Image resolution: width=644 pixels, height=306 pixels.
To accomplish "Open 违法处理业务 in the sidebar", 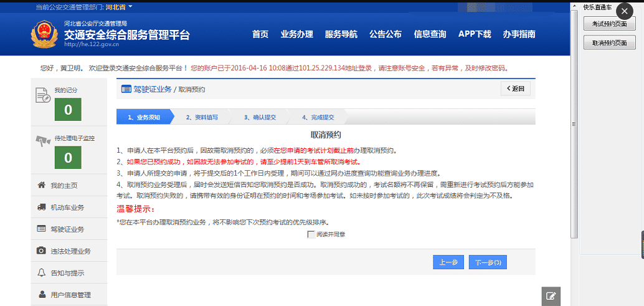I will (x=70, y=251).
